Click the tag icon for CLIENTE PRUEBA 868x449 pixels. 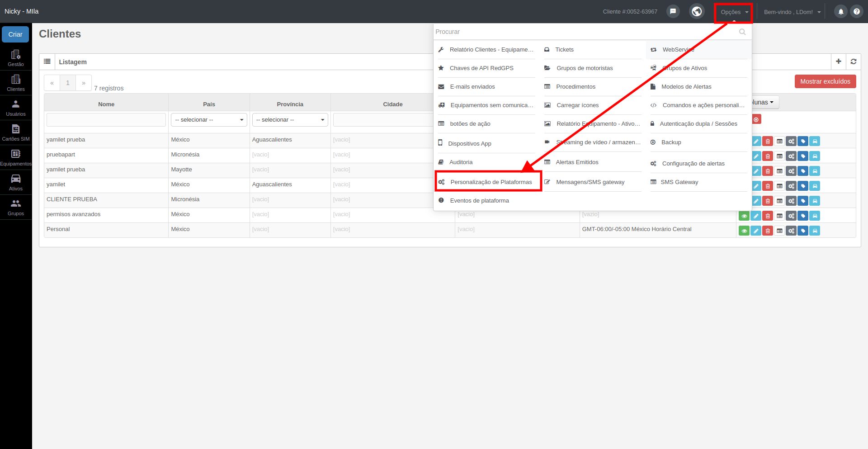803,201
